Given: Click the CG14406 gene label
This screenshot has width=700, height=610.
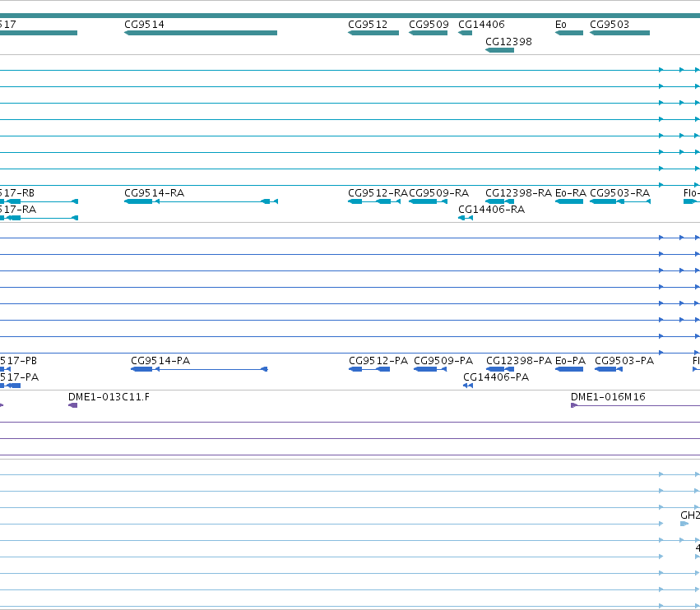Looking at the screenshot, I should point(481,25).
